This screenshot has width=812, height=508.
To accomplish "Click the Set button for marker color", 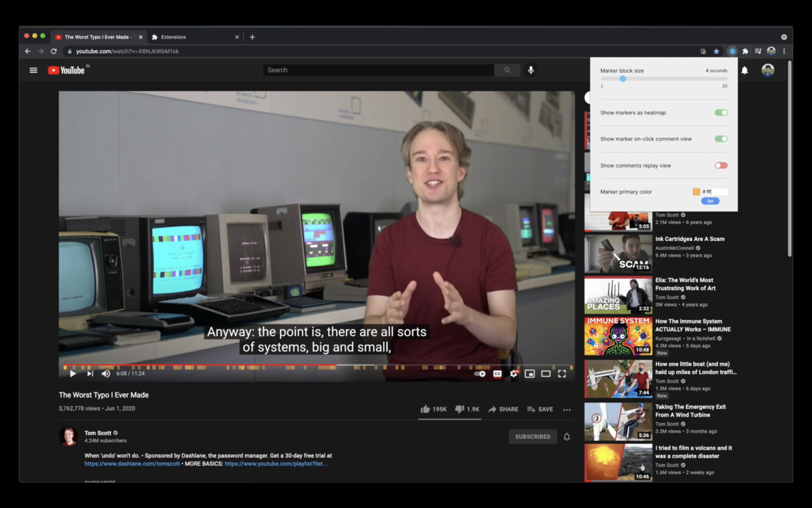I will [710, 201].
